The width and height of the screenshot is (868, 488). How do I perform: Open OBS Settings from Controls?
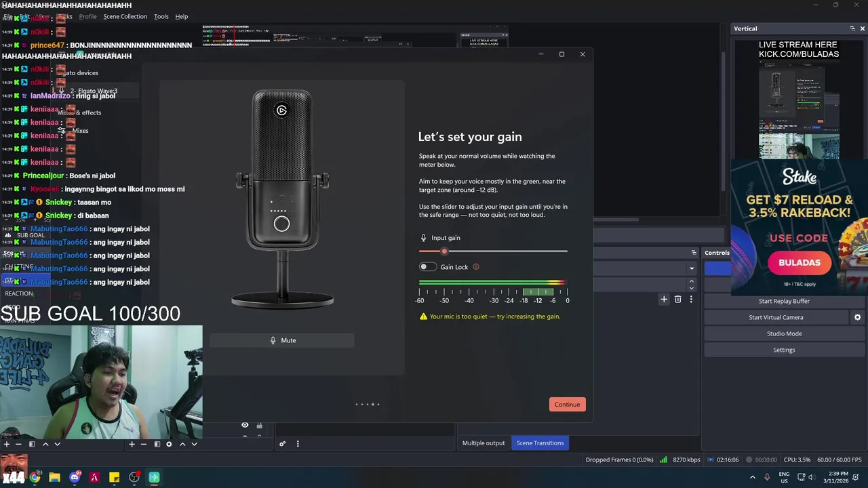pyautogui.click(x=784, y=350)
